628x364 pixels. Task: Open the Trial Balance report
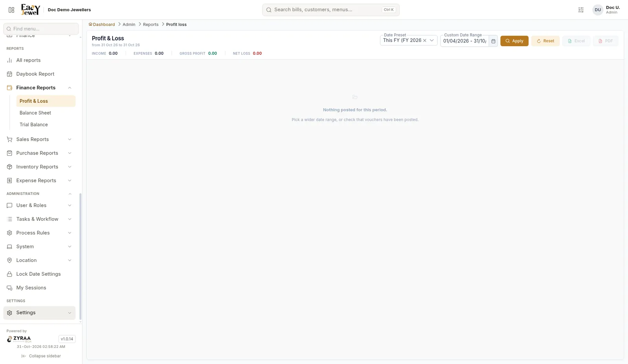coord(34,125)
